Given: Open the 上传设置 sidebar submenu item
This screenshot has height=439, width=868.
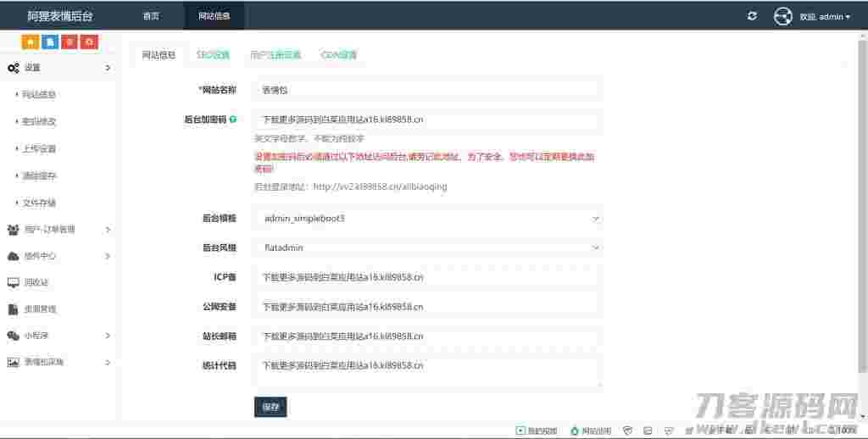Looking at the screenshot, I should pos(39,149).
